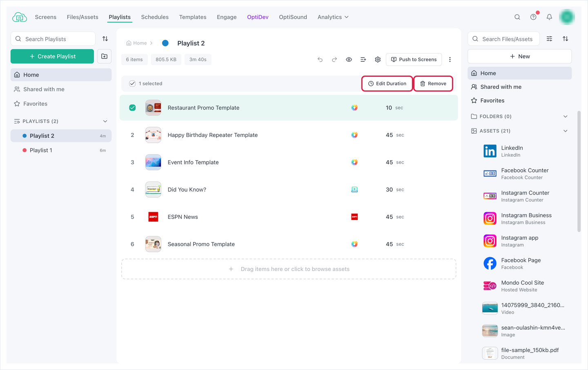588x370 pixels.
Task: Open filter options in Files/Assets panel
Action: 550,39
